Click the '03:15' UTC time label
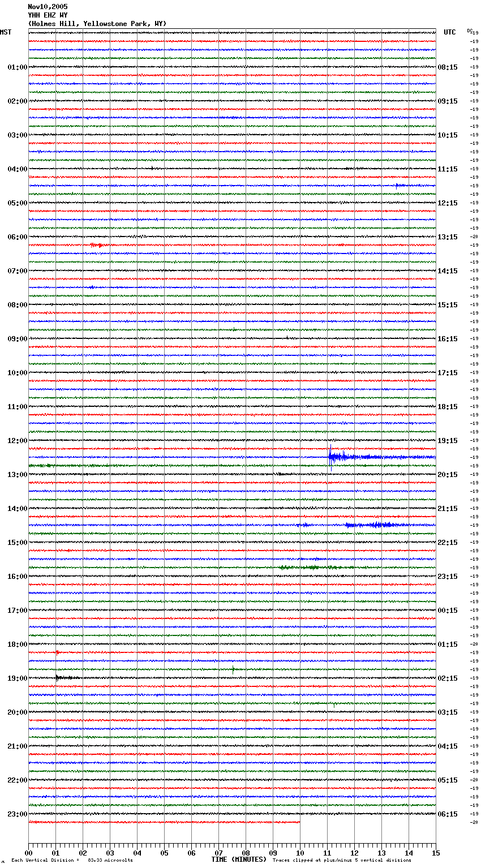This screenshot has height=868, width=481. [x=448, y=712]
